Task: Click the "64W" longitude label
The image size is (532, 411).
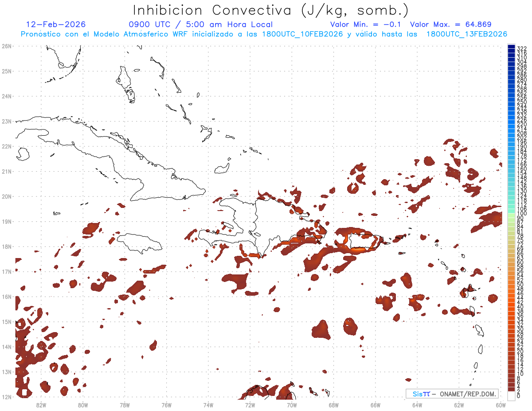Action: tap(417, 405)
